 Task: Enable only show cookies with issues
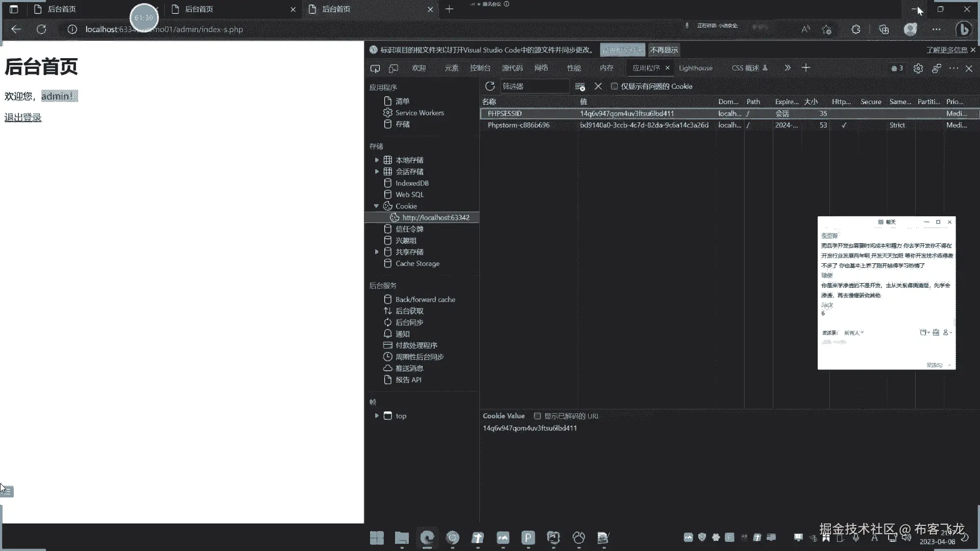pos(615,86)
